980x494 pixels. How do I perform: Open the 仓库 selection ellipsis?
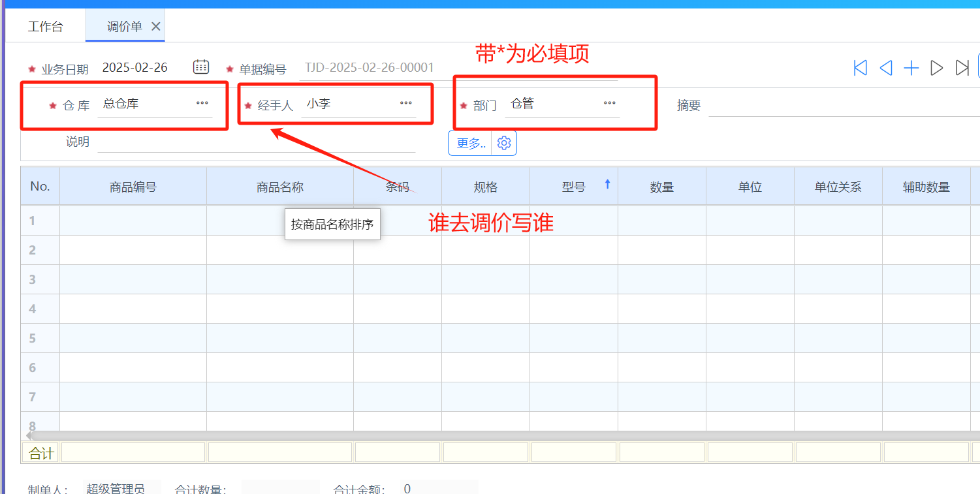[x=202, y=103]
